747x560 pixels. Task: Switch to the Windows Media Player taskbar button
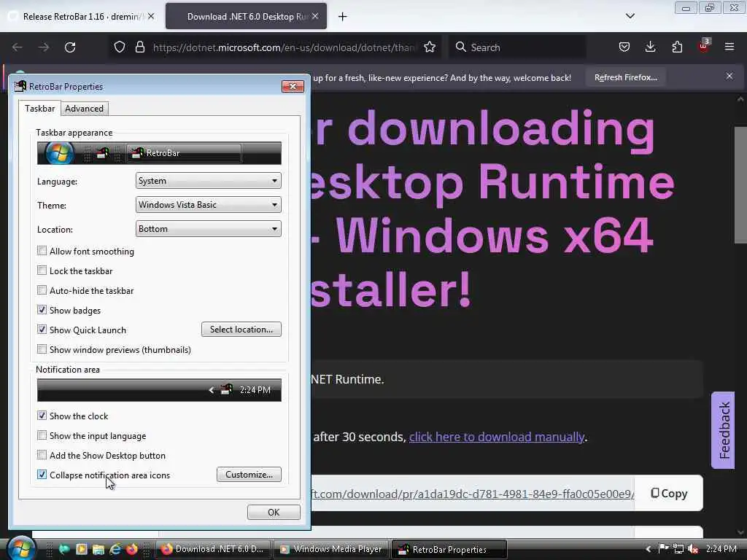pos(331,549)
